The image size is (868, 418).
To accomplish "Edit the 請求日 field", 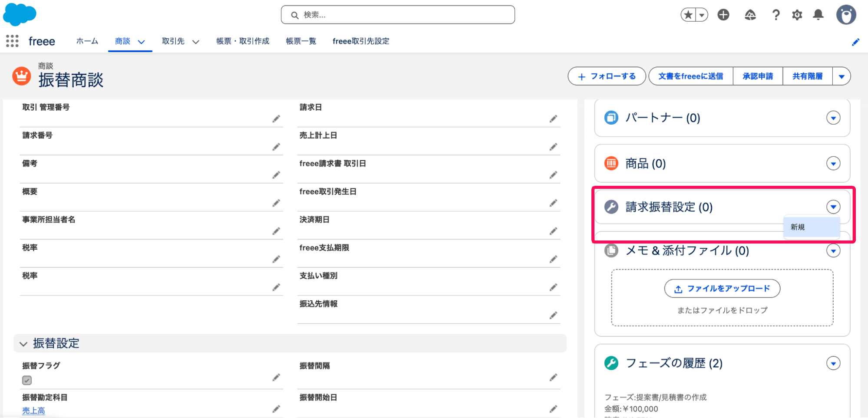I will click(553, 119).
